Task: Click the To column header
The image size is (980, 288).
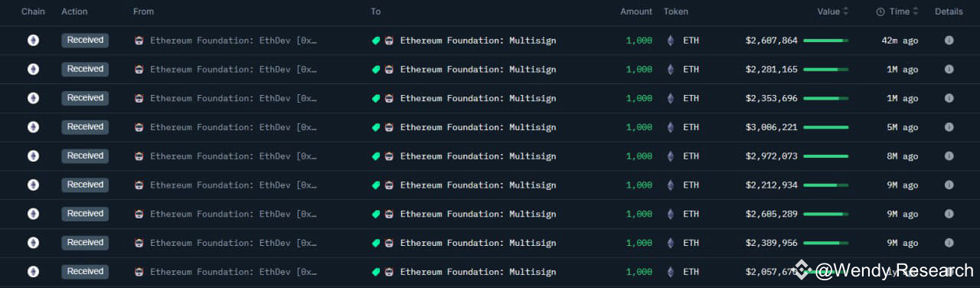Action: [376, 11]
